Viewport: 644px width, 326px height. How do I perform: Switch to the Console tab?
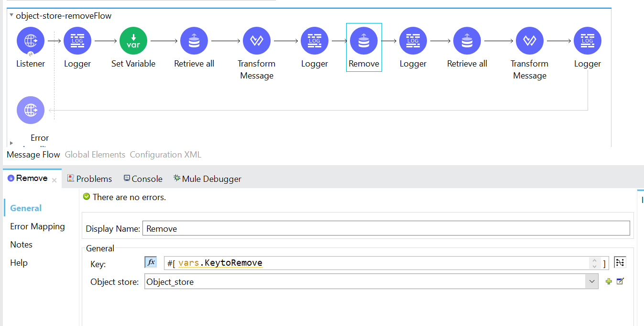(143, 179)
